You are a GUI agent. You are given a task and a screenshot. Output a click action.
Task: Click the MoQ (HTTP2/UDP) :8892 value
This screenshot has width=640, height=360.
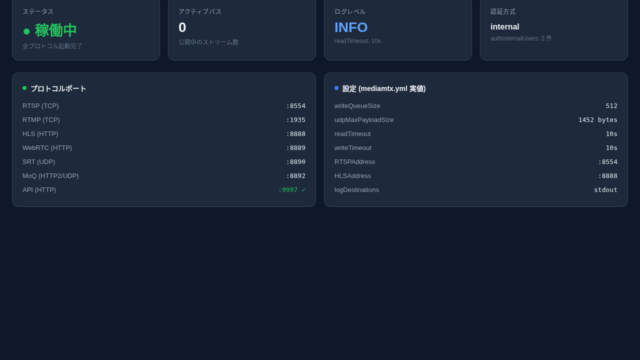point(296,176)
